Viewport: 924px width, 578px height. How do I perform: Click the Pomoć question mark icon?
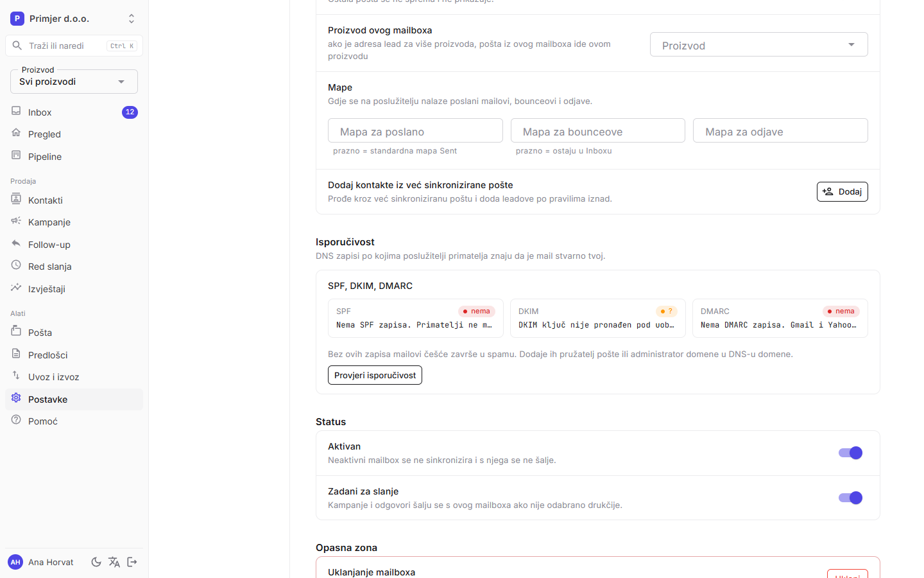click(16, 420)
